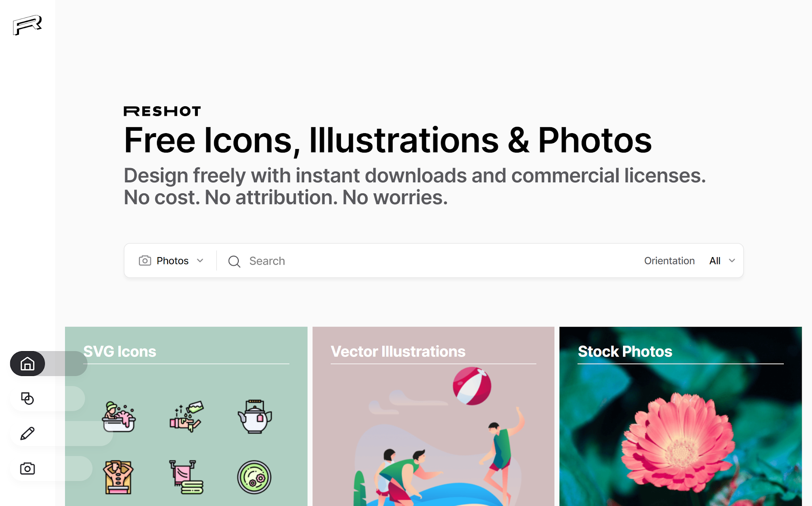Open the SVG Icons heading link

[120, 351]
